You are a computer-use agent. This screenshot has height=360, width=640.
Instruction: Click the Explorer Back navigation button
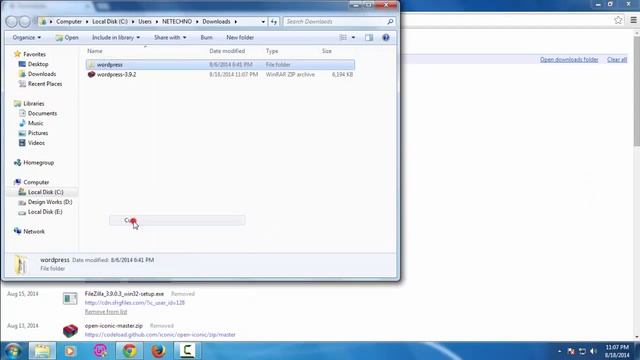12,22
